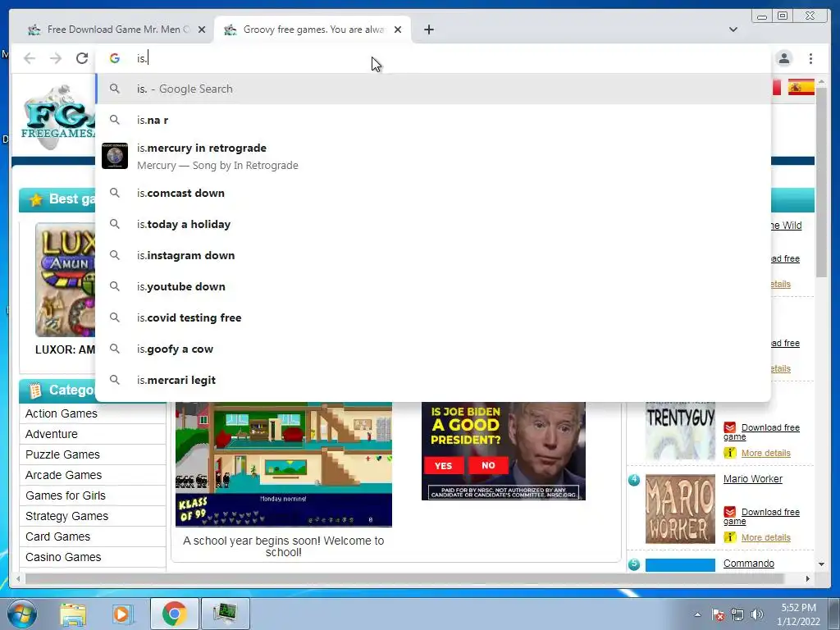Click the browser forward arrow
Screen dimensions: 840x630
coord(56,58)
